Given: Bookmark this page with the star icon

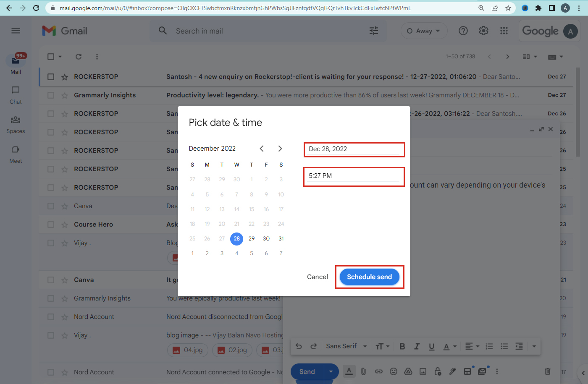Looking at the screenshot, I should [508, 8].
